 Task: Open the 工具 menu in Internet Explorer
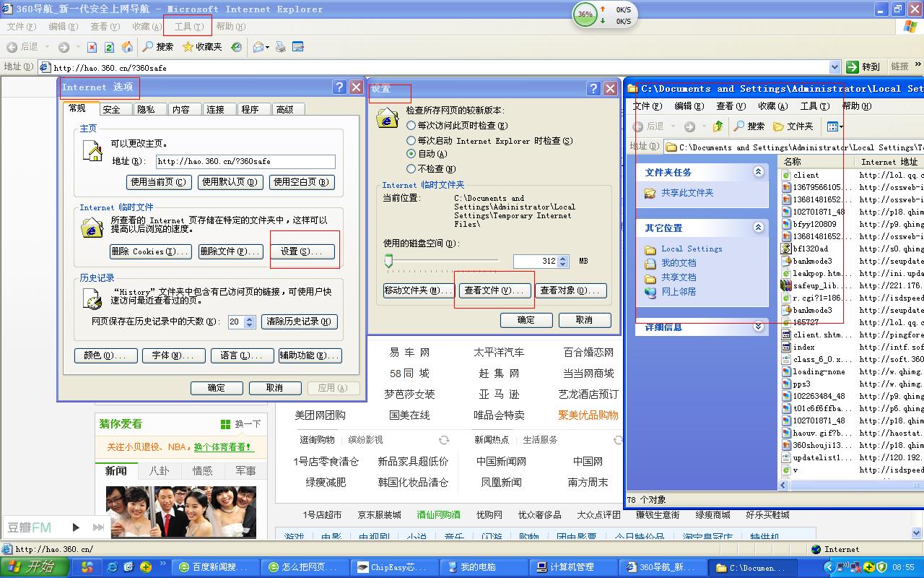click(x=188, y=27)
